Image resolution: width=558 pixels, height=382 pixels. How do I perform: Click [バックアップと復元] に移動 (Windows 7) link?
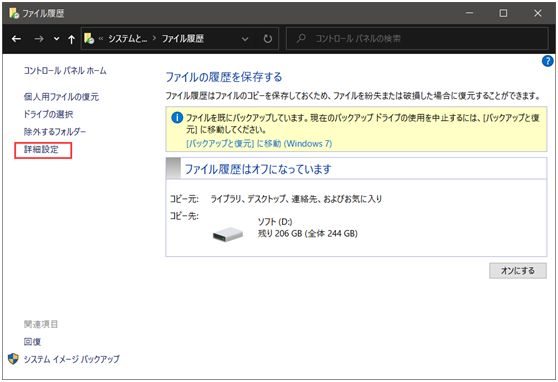[259, 143]
